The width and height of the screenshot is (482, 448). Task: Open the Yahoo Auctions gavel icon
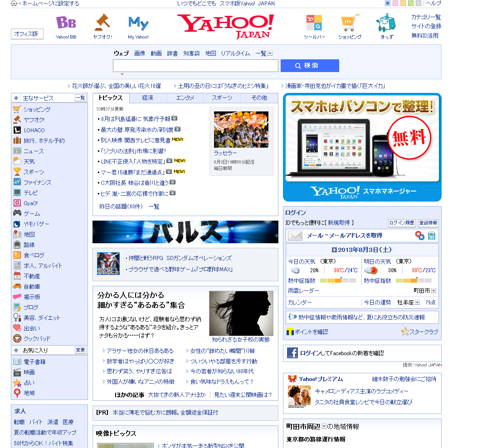(x=102, y=22)
